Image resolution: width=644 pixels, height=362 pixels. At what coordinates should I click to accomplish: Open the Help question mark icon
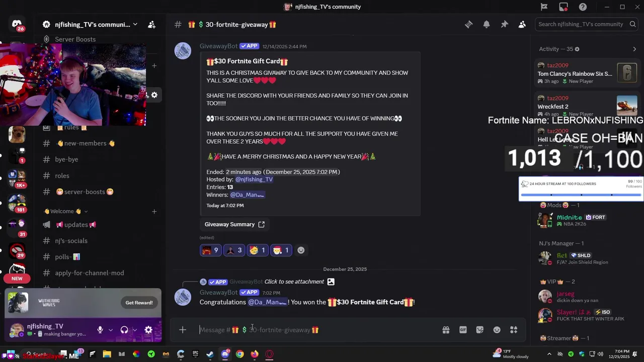coord(583,7)
